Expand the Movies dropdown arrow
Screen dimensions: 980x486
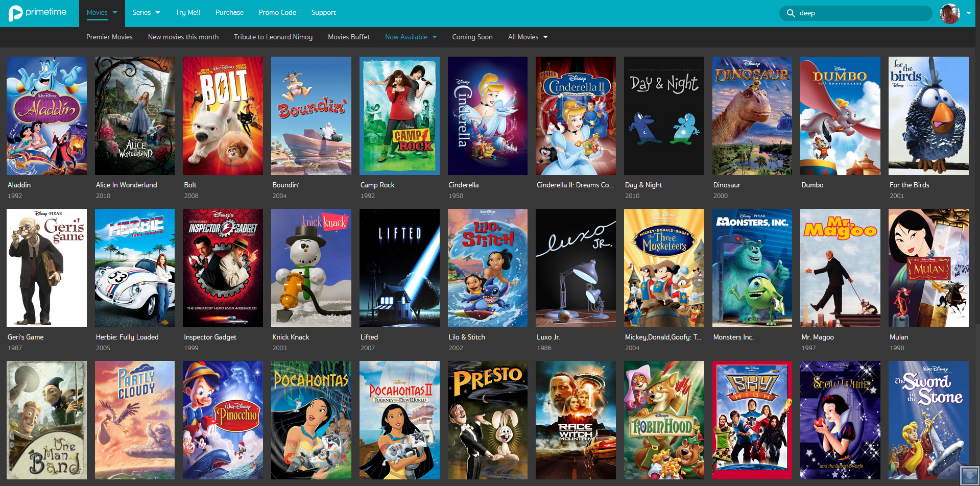tap(115, 13)
